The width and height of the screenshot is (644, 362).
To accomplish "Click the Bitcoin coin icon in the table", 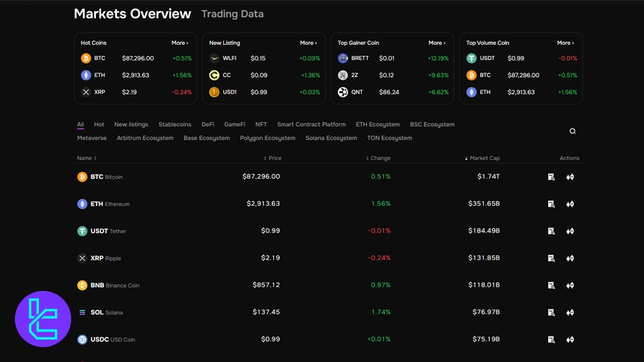I will [x=82, y=177].
